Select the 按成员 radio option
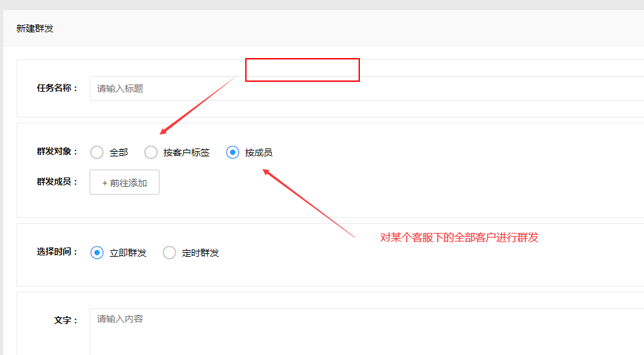 (x=233, y=152)
